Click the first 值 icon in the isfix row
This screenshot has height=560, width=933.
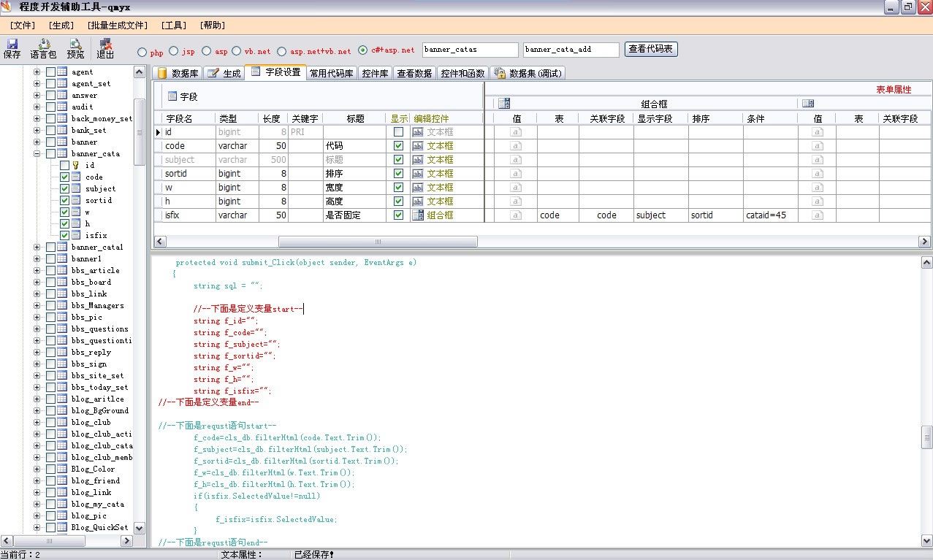[x=516, y=215]
